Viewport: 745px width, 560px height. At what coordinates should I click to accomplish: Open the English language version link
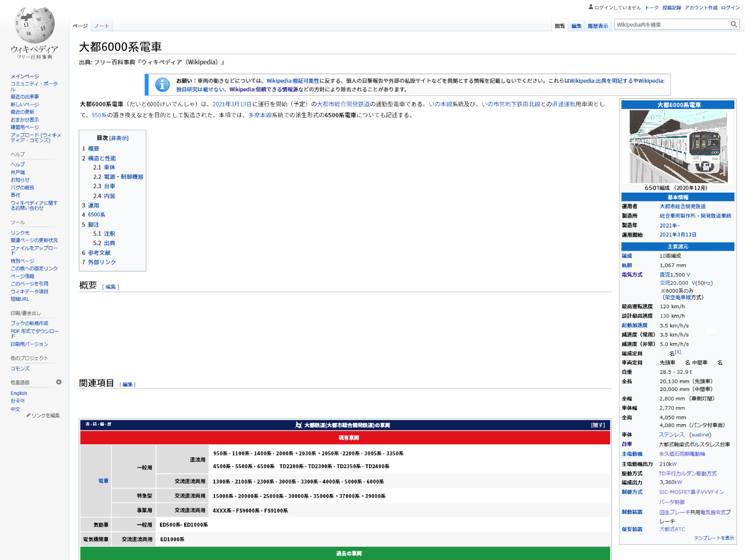(x=19, y=393)
